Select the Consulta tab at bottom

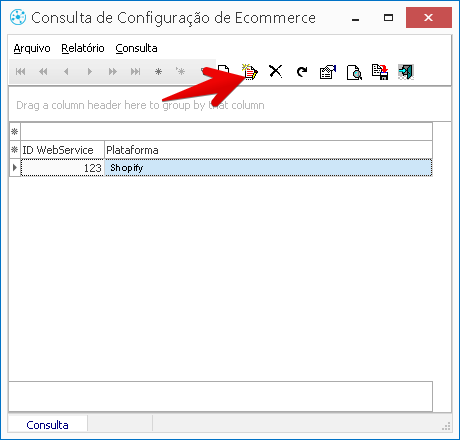(47, 425)
